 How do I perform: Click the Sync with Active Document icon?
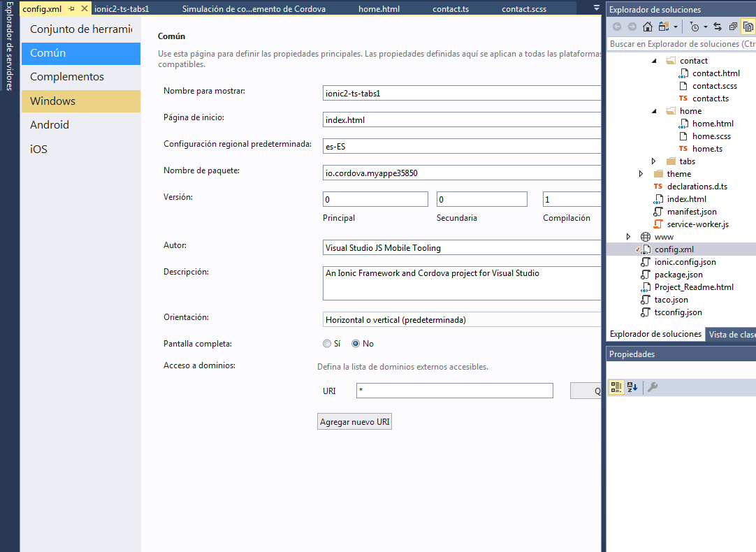point(718,27)
